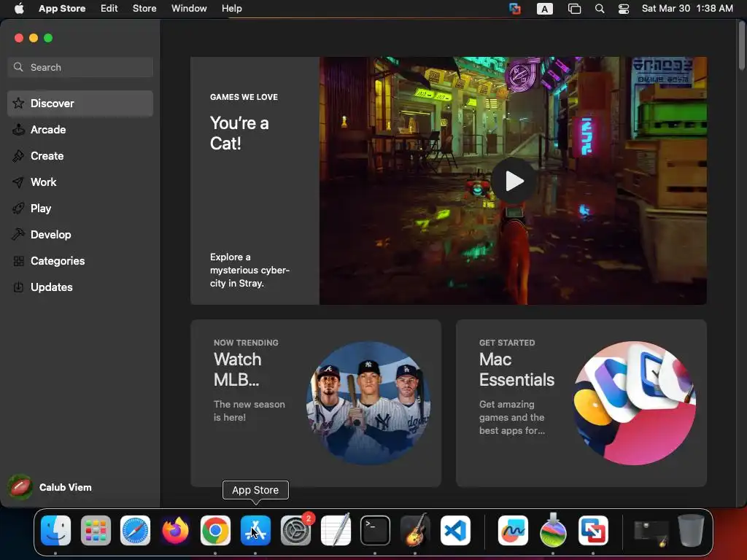Click the MLB players circular image
Viewport: 747px width, 560px height.
tap(368, 402)
